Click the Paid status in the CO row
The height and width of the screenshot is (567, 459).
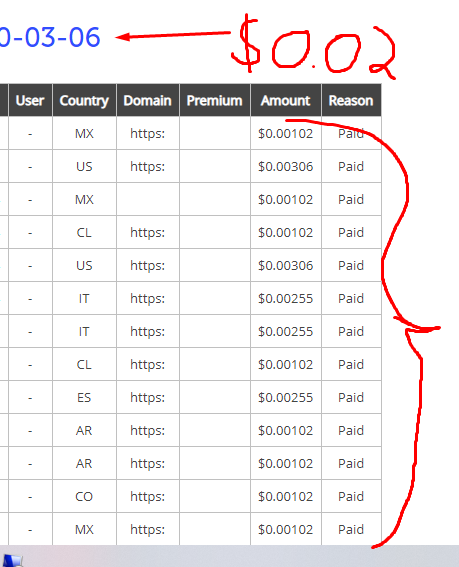click(x=351, y=496)
